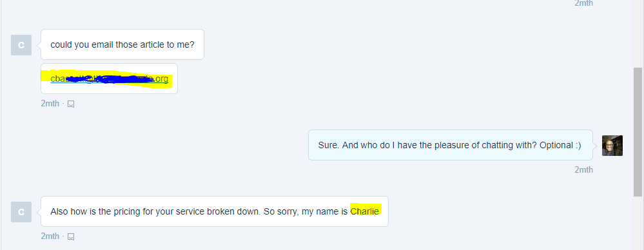
Task: Open the highlighted email address link
Action: pos(109,79)
